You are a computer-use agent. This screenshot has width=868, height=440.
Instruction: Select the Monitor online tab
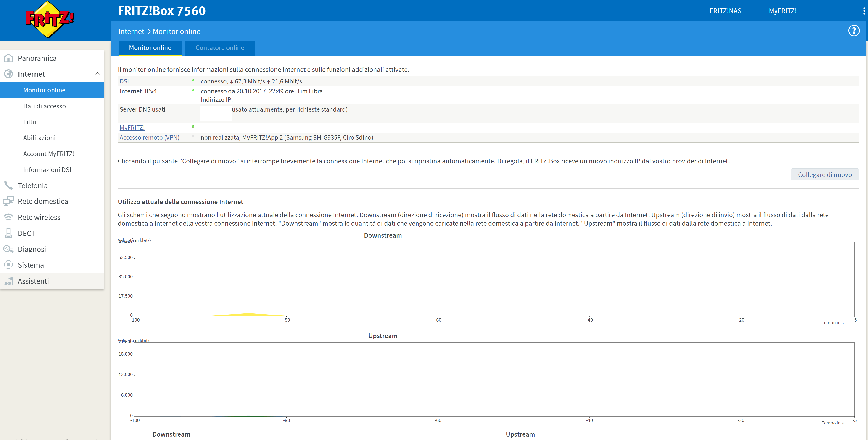click(x=150, y=48)
